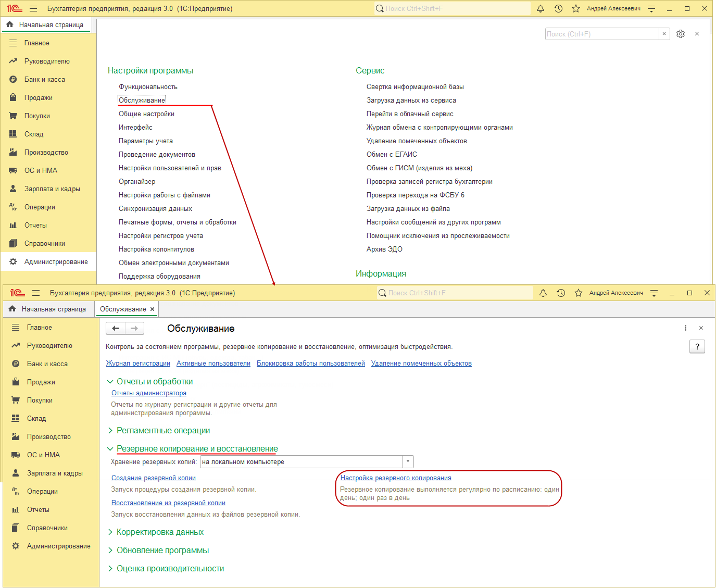Open Активные пользователи link

(213, 364)
